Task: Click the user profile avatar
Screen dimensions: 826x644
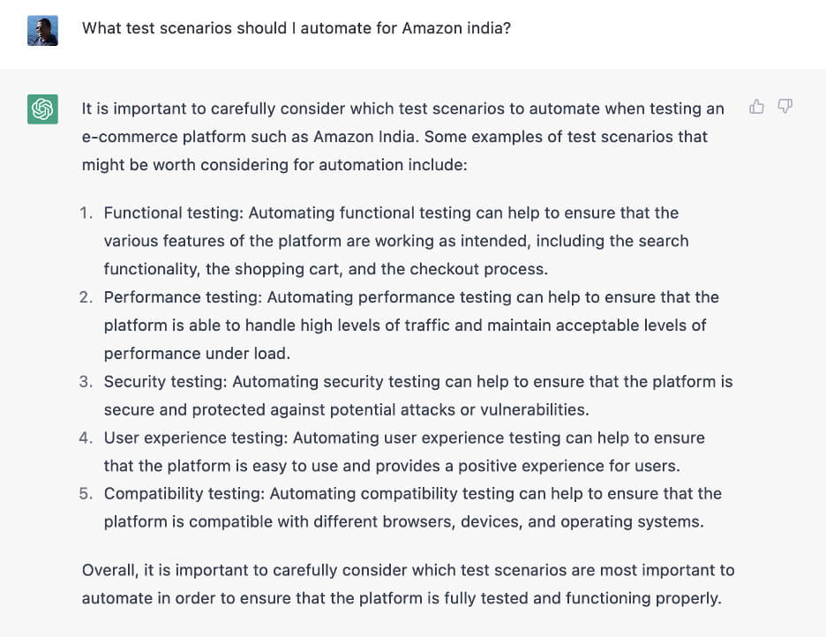Action: [42, 31]
